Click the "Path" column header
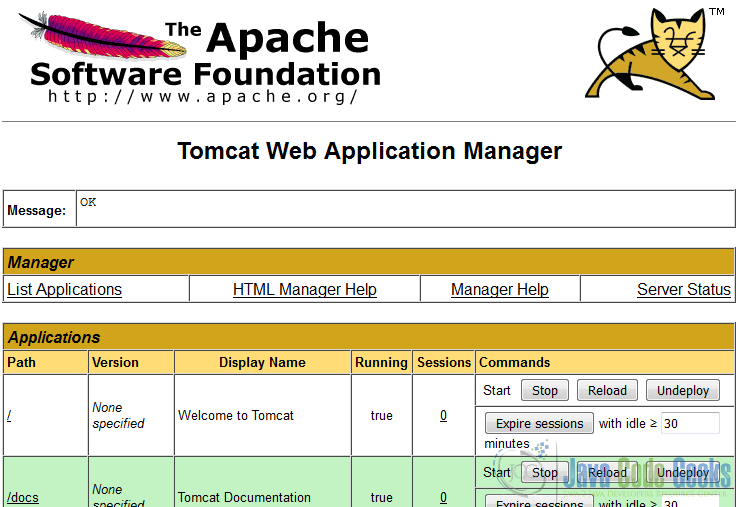 point(21,362)
